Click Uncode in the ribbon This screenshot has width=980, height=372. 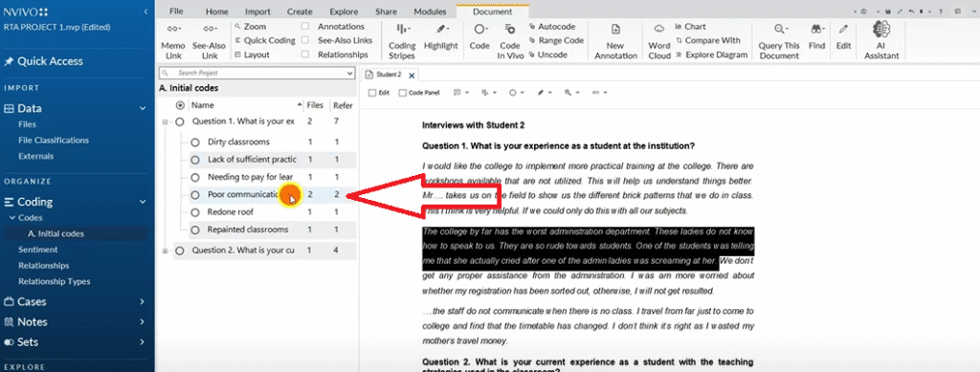(547, 55)
